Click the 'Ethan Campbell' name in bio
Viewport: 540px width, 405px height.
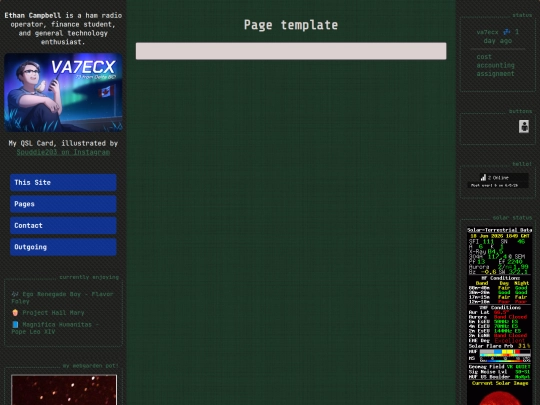(x=33, y=15)
